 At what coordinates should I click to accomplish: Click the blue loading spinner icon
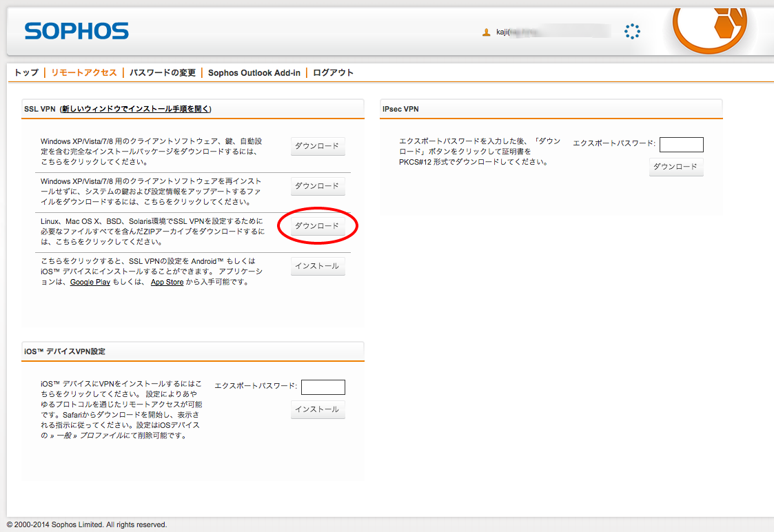coord(632,31)
